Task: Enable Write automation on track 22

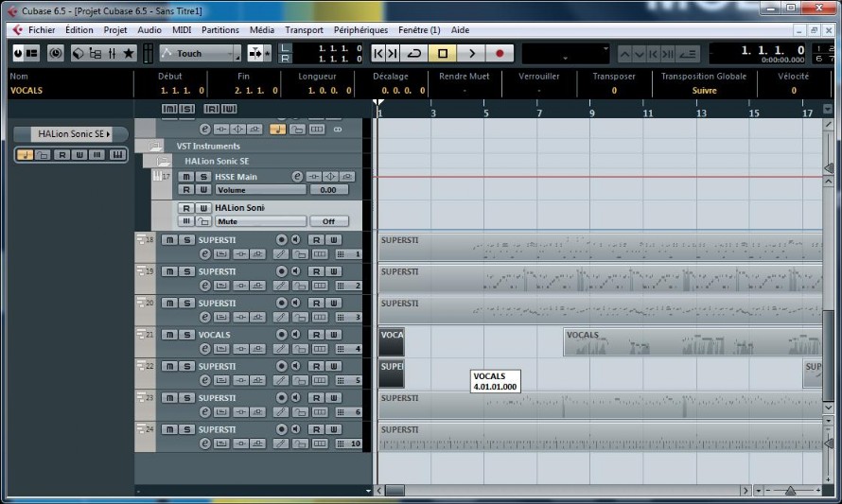Action: (333, 366)
